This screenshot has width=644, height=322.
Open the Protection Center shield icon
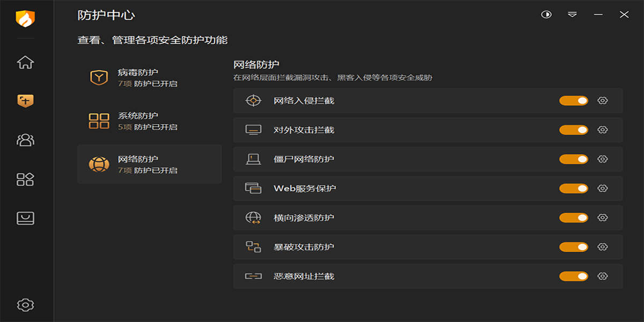coord(25,100)
